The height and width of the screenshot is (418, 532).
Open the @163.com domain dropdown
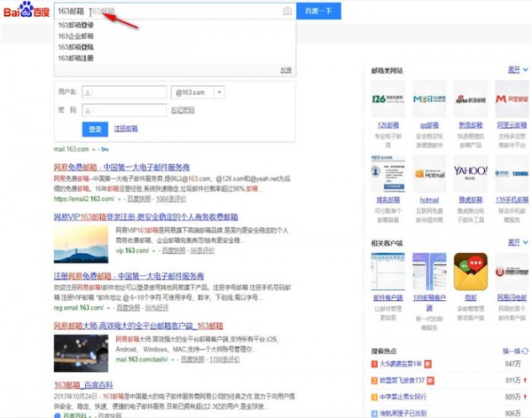(219, 92)
